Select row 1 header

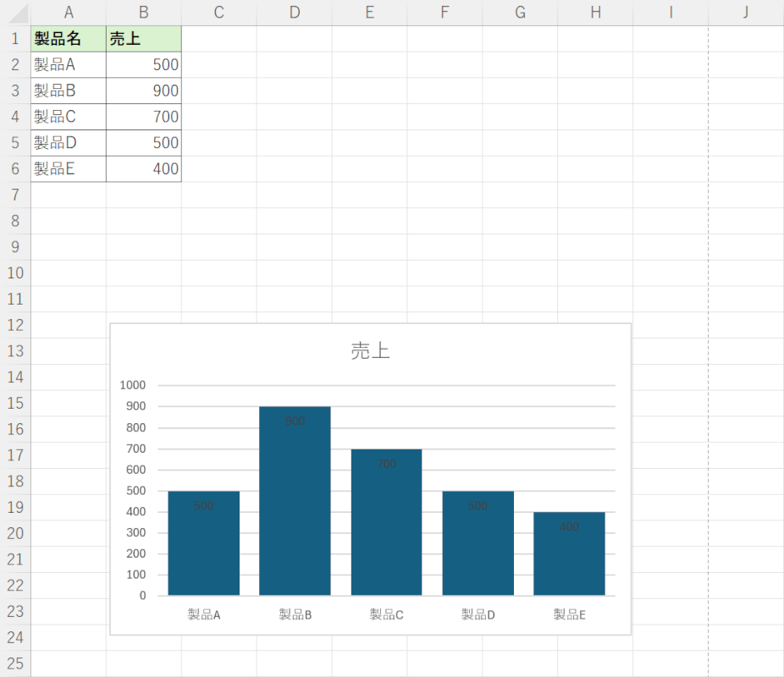[x=15, y=39]
